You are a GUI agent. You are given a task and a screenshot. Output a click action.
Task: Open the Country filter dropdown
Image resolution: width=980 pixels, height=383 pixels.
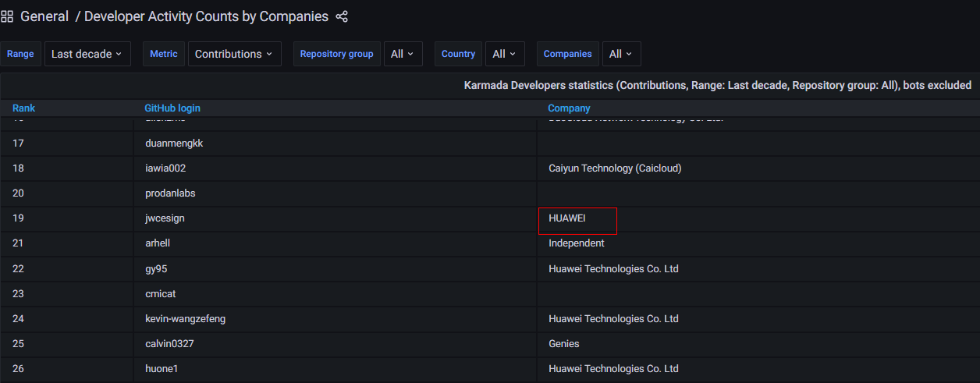504,54
